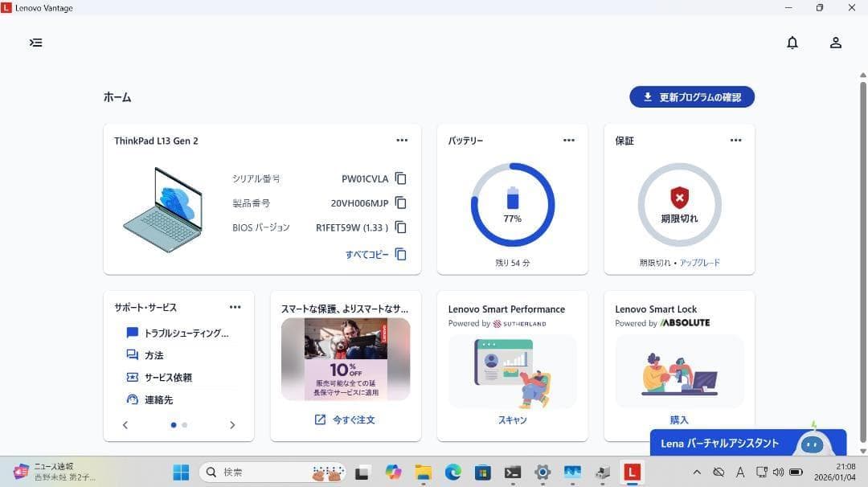
Task: Click the battery icon in the gauge
Action: point(513,198)
